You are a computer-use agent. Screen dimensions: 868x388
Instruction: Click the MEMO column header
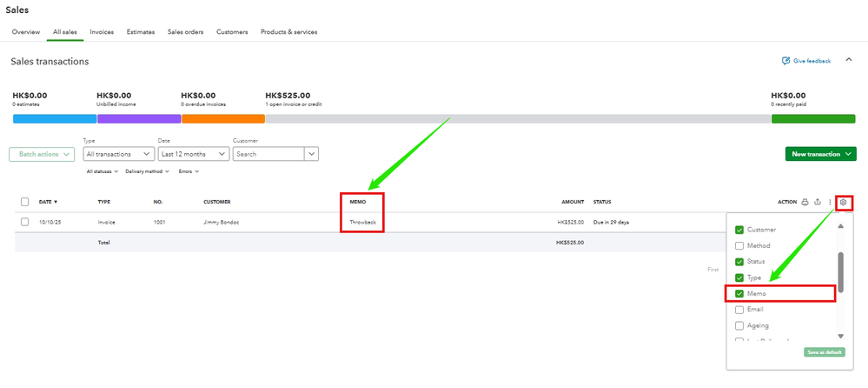[358, 203]
